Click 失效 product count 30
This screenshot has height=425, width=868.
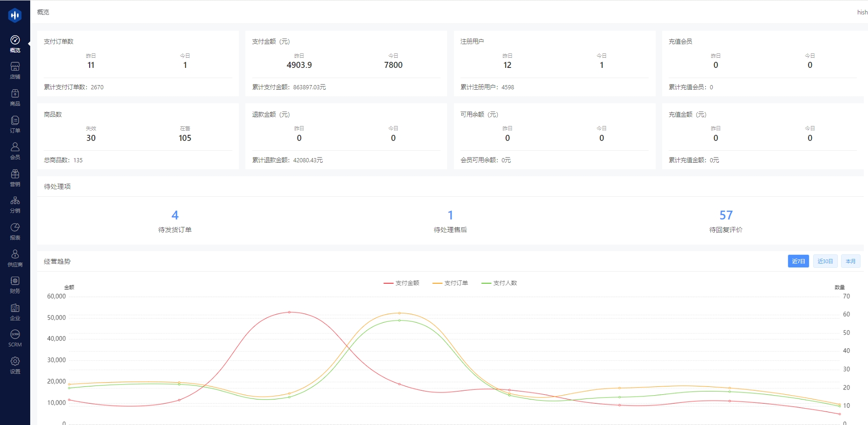click(x=91, y=138)
